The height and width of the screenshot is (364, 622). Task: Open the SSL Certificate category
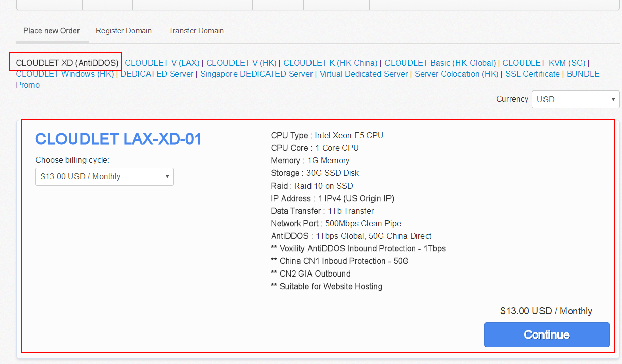532,74
